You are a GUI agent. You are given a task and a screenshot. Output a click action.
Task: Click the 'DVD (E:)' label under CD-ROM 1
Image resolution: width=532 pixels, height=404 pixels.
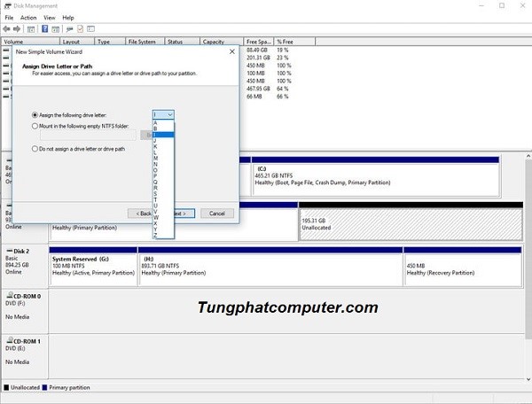click(x=15, y=348)
